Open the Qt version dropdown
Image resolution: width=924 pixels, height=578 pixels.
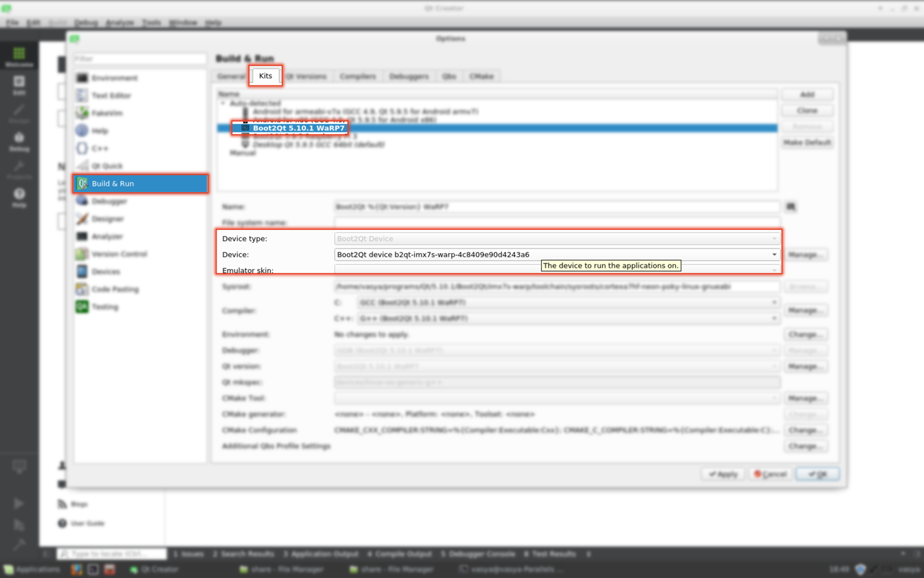(557, 366)
